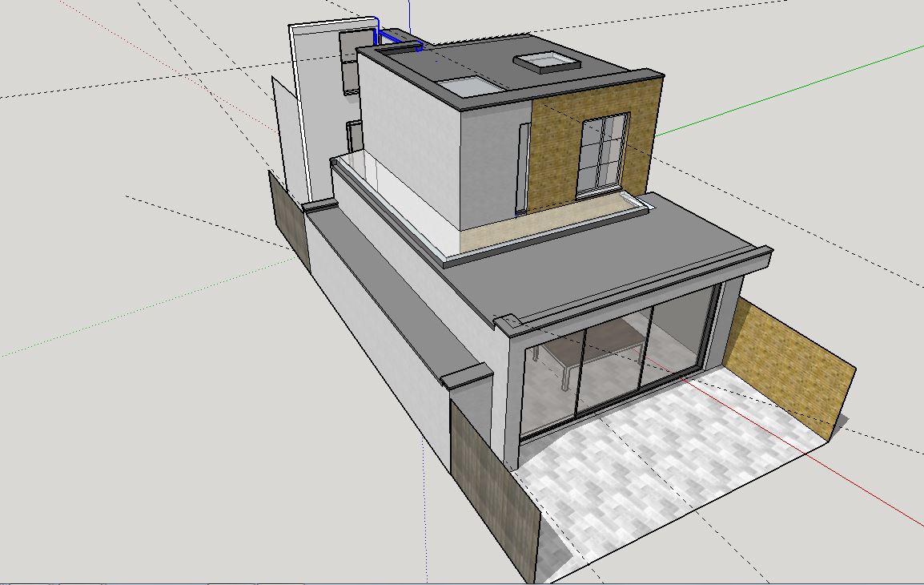Select the timber fence panel at the front
The height and width of the screenshot is (585, 924).
tap(492, 489)
